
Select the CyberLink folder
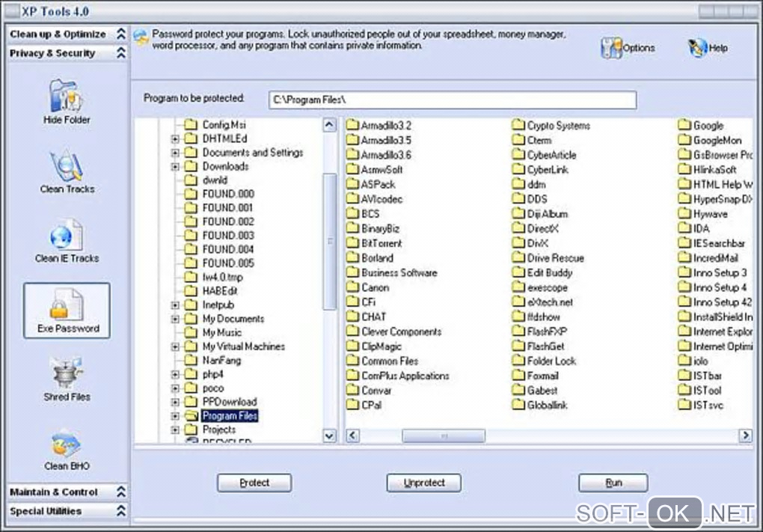[x=540, y=169]
